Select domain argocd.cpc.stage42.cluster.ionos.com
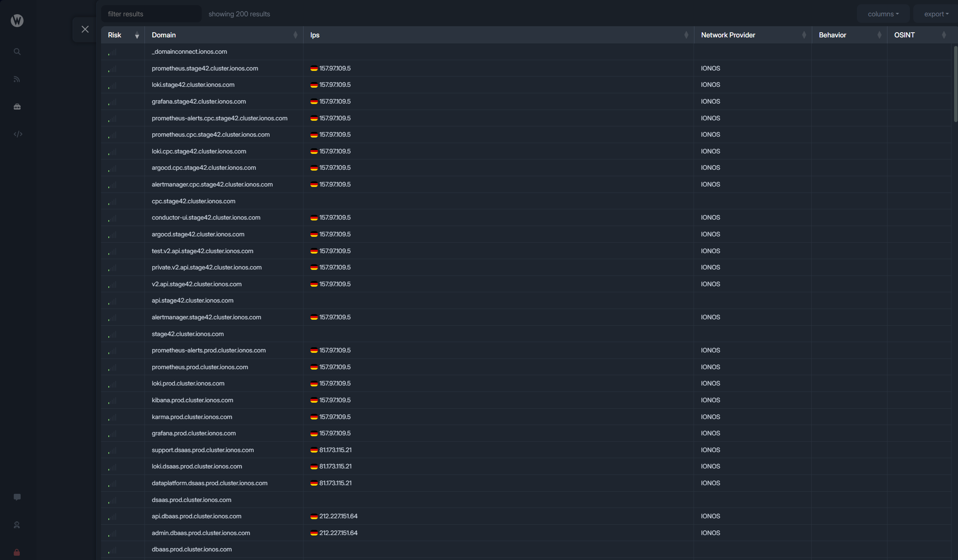 pyautogui.click(x=204, y=168)
